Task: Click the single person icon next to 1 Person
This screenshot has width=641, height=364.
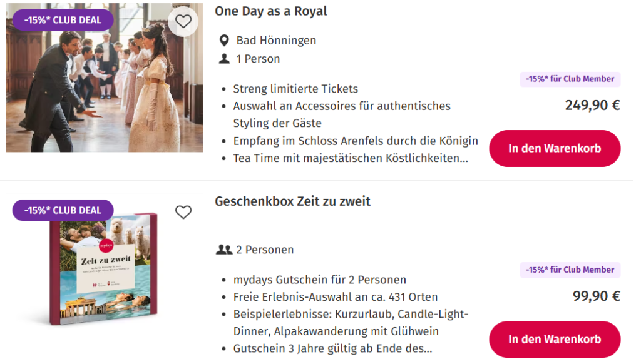Action: click(x=224, y=59)
